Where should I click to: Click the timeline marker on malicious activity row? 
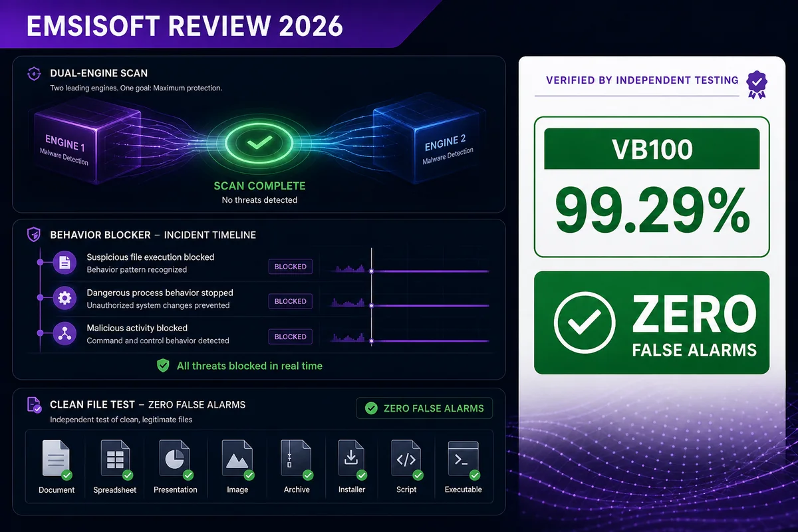pyautogui.click(x=371, y=341)
